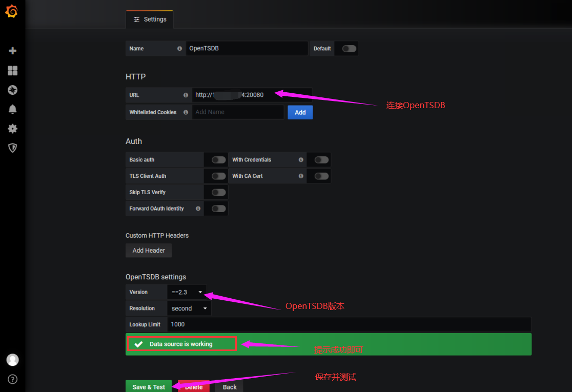Screen dimensions: 572x392
Task: Focus the Whitelisted Cookies Add Name field
Action: coord(238,112)
